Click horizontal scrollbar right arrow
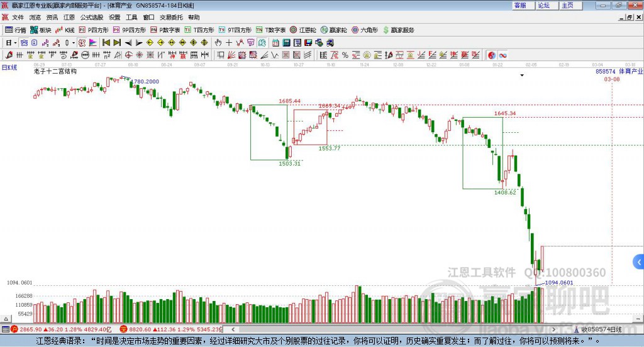644x347 pixels. [553, 329]
